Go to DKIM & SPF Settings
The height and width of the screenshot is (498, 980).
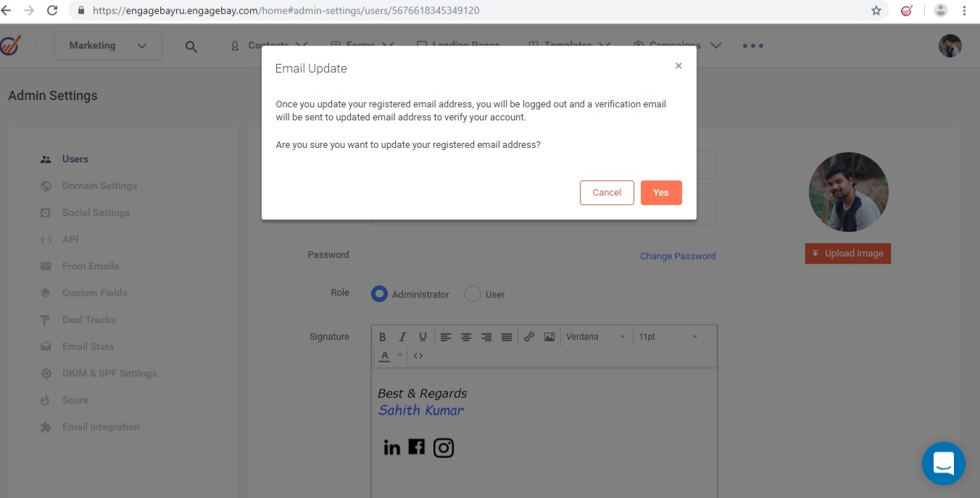(x=109, y=373)
